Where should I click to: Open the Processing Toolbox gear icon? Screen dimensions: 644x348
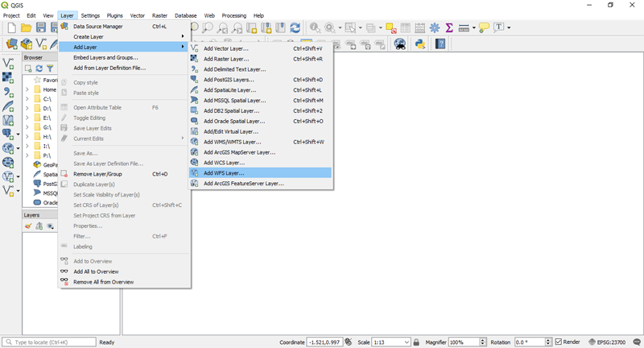click(435, 27)
